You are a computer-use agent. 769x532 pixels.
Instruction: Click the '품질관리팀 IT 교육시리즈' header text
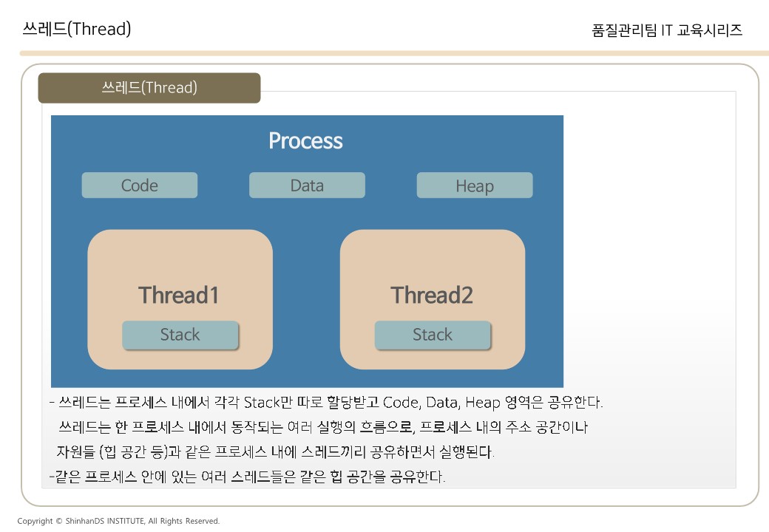point(667,30)
